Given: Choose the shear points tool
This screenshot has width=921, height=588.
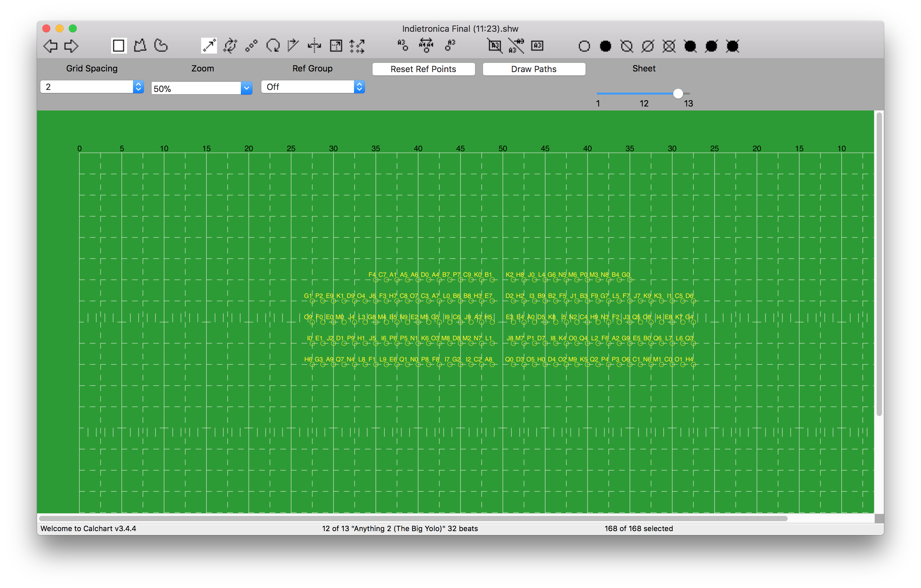Looking at the screenshot, I should pos(293,46).
